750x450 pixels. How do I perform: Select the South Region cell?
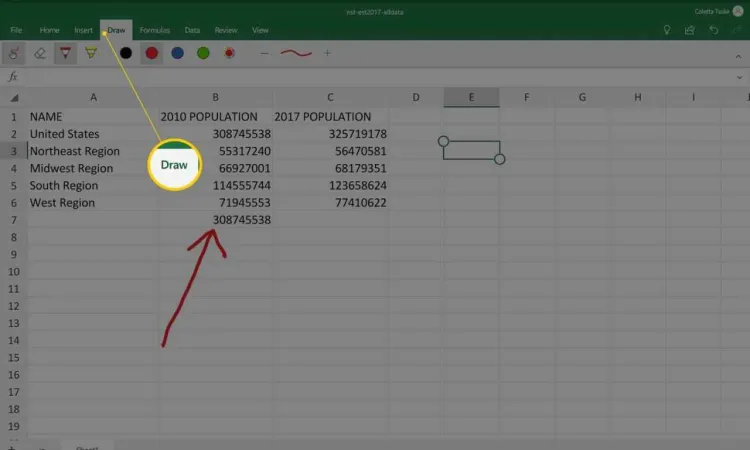pos(93,186)
